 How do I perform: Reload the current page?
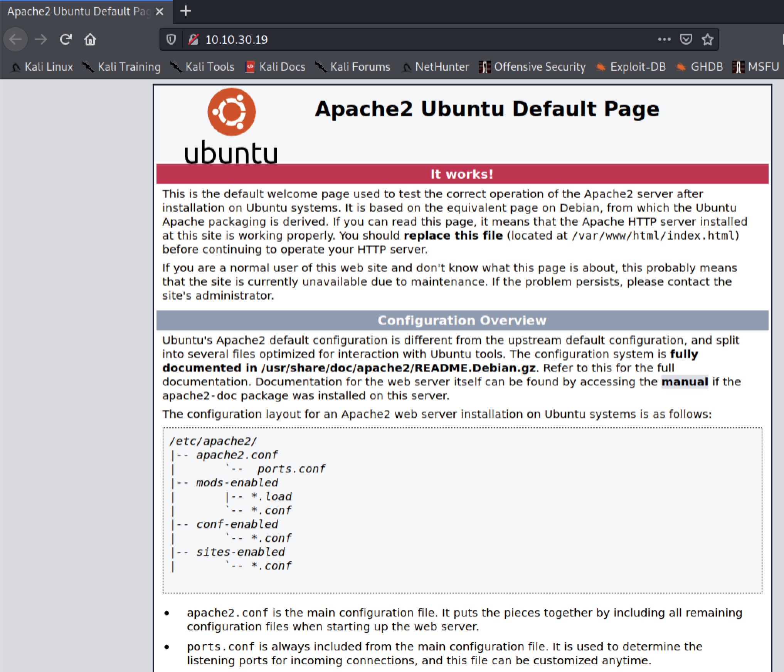(66, 39)
